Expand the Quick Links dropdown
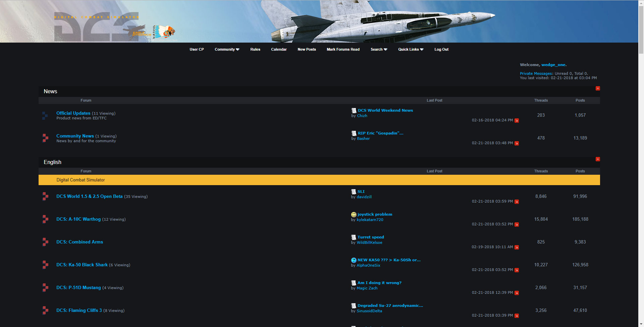Image resolution: width=644 pixels, height=327 pixels. [411, 49]
